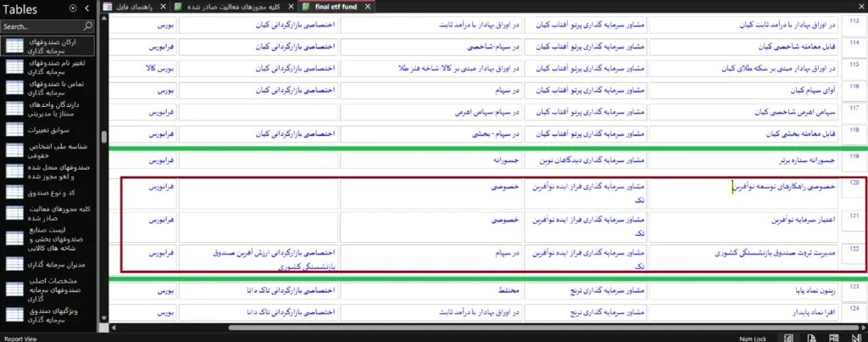
Task: Collapse the navigation pane with the chevron
Action: (87, 8)
